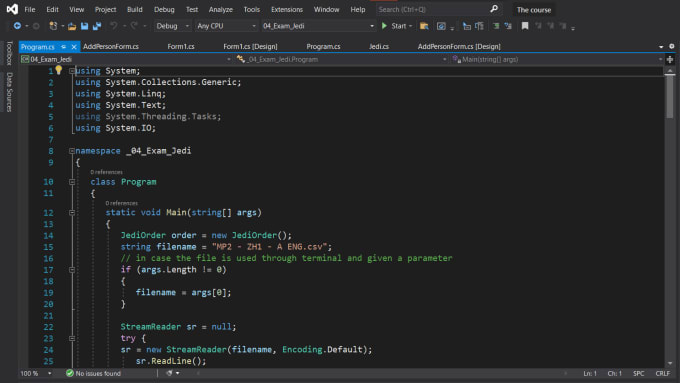The width and height of the screenshot is (680, 383).
Task: Click the toolbar icon left of the step icons
Action: [x=441, y=26]
